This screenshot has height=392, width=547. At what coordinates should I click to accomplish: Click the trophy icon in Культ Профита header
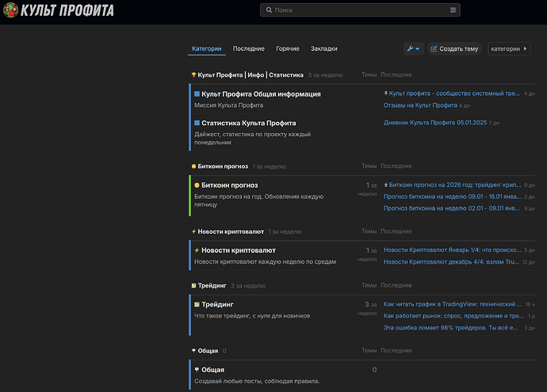(193, 75)
